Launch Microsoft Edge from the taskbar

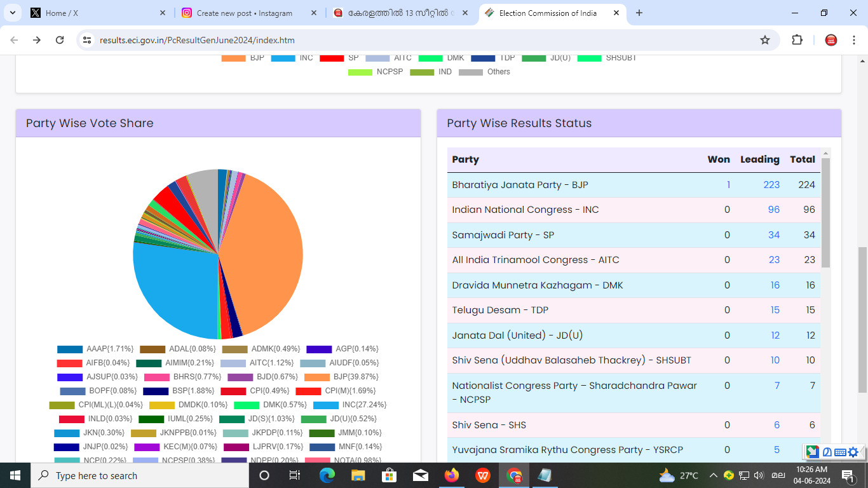pyautogui.click(x=327, y=475)
